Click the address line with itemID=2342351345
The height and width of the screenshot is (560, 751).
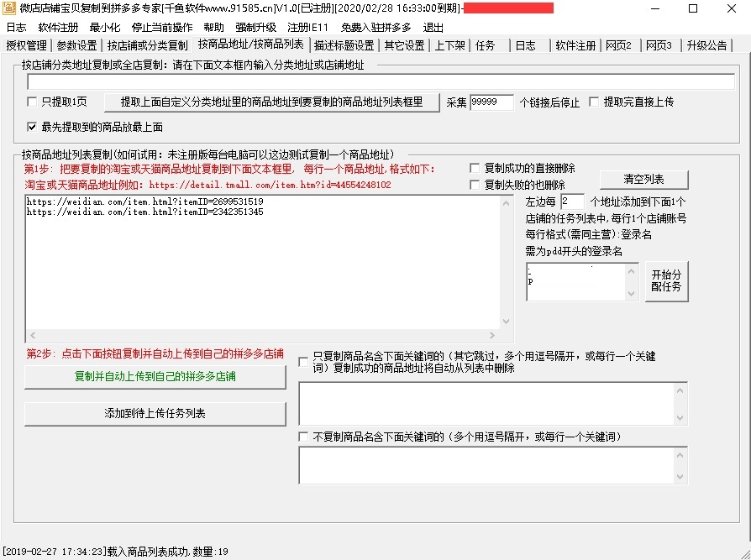(144, 212)
